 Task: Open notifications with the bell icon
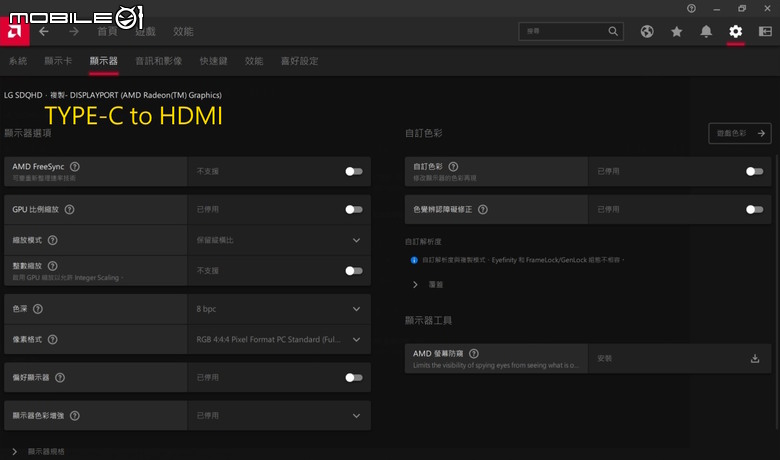coord(706,31)
